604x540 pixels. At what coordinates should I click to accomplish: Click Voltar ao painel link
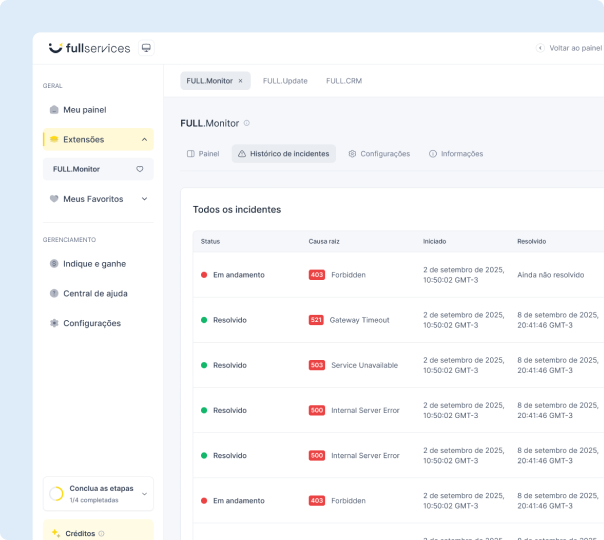(570, 48)
